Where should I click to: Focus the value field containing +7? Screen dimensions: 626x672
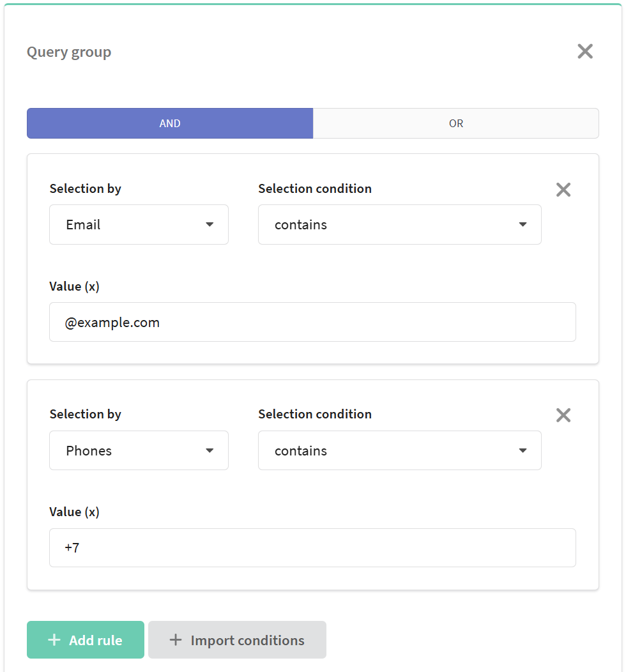(312, 547)
